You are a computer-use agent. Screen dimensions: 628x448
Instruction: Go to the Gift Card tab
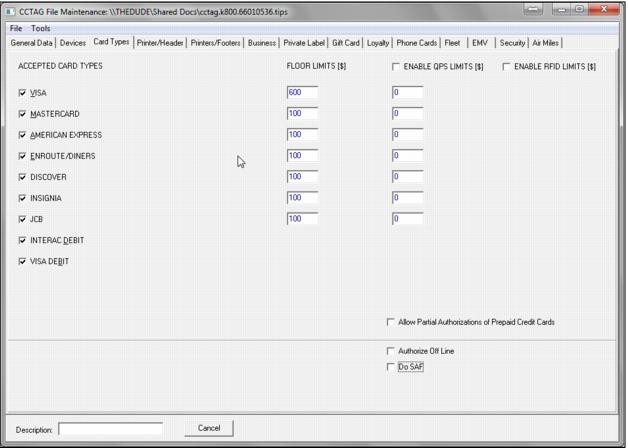point(346,43)
